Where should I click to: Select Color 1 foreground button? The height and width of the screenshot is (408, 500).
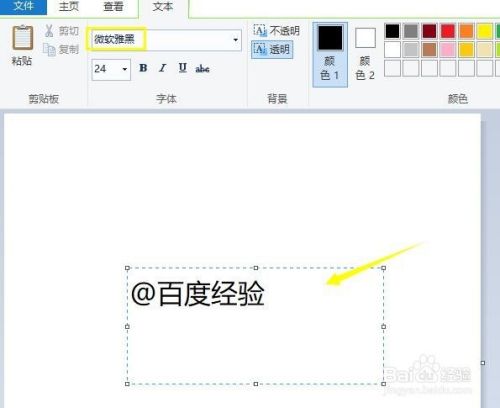[330, 54]
